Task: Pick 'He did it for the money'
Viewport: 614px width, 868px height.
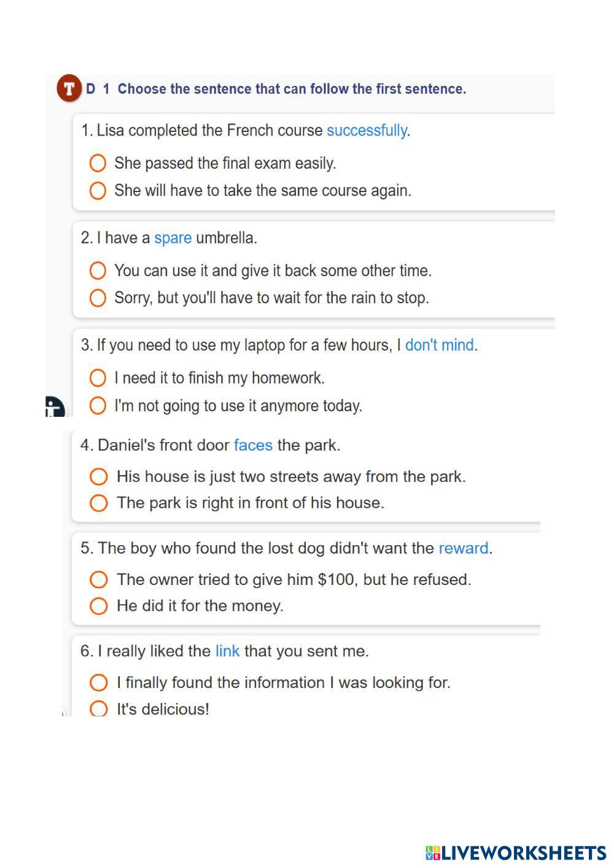Action: click(98, 606)
